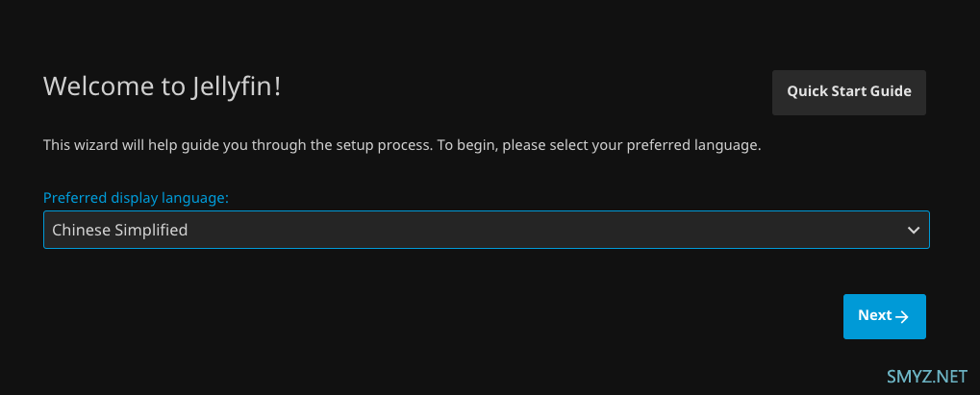Viewport: 980px width, 395px height.
Task: Click the right-pointing arrow beside Next
Action: [x=902, y=317]
